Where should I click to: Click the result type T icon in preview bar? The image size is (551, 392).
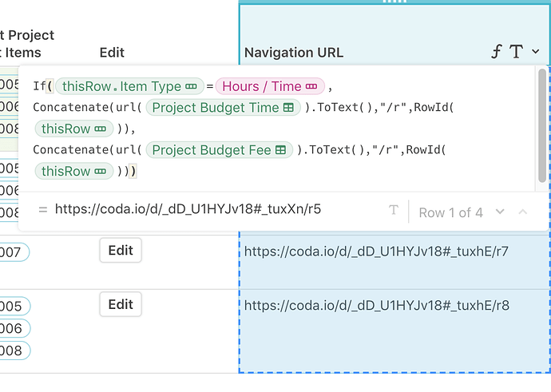click(393, 211)
